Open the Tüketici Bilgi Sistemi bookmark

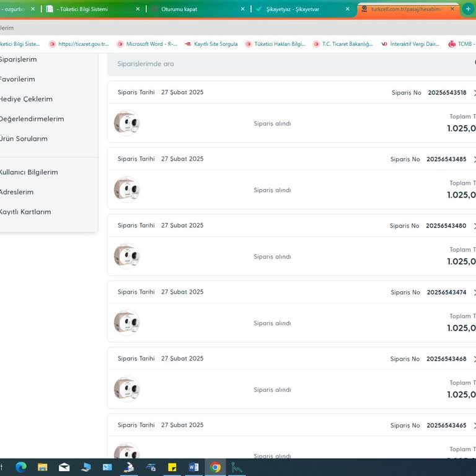coord(20,44)
